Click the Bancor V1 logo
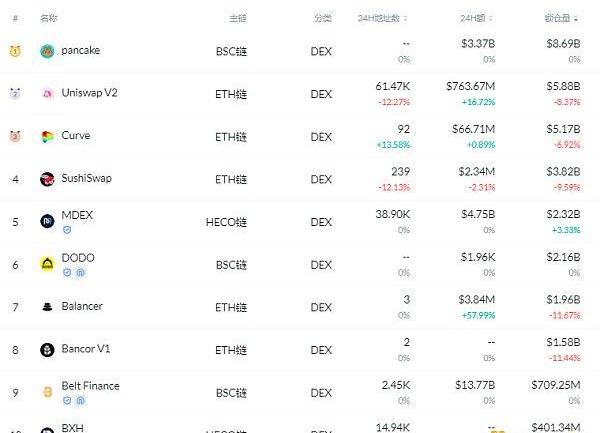Screen dimensions: 600x433 click(47, 350)
